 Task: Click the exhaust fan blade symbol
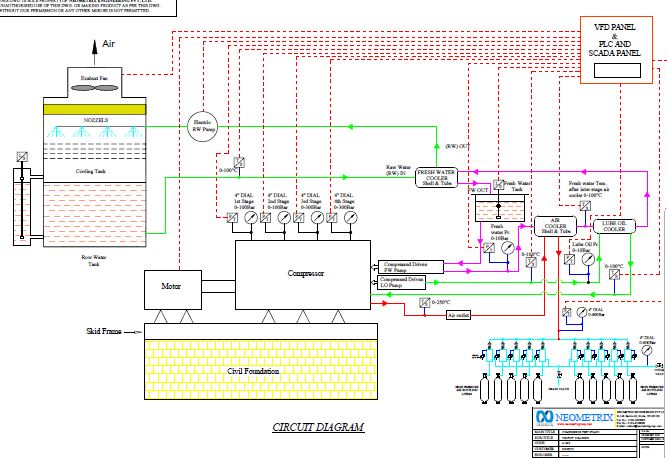pos(94,88)
